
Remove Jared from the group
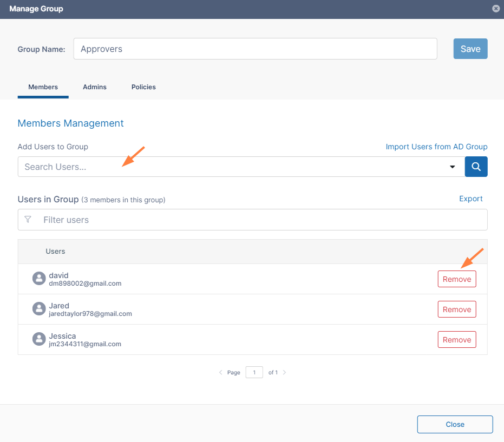[456, 309]
